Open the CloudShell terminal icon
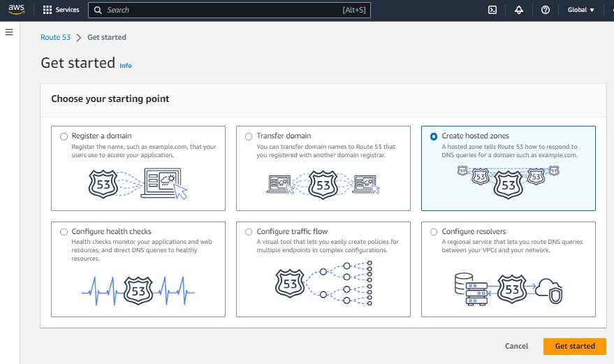The image size is (614, 364). 492,10
